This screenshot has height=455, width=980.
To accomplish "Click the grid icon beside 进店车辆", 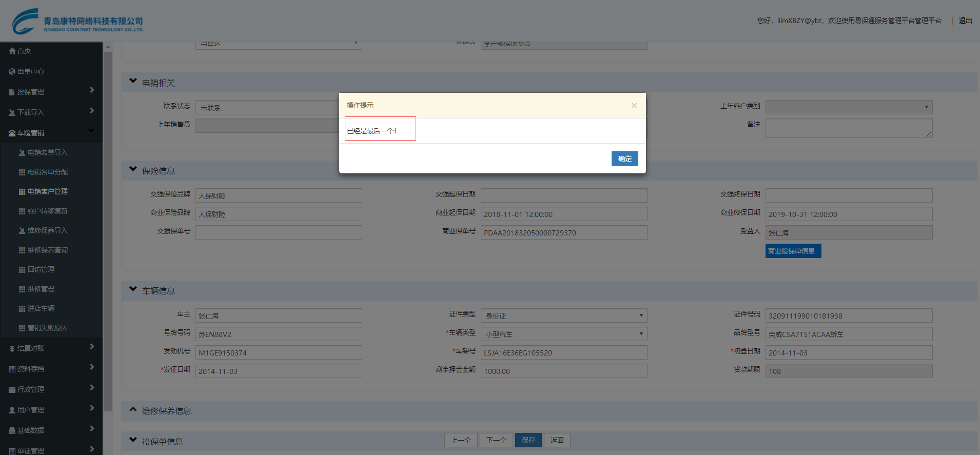I will [22, 308].
